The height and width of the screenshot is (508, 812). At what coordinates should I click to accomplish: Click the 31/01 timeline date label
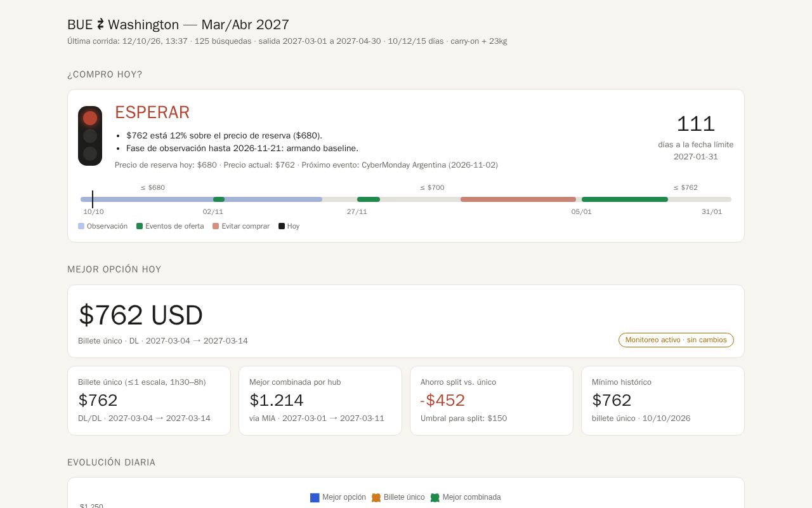[x=712, y=212]
